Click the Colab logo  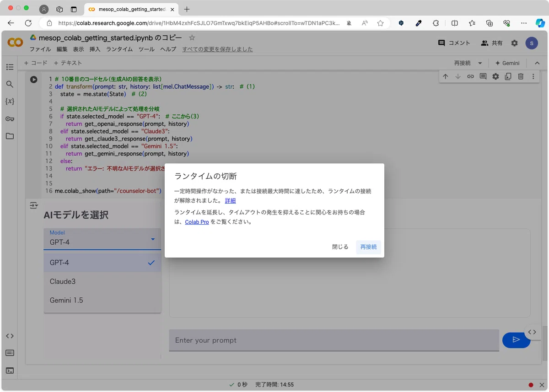[15, 43]
